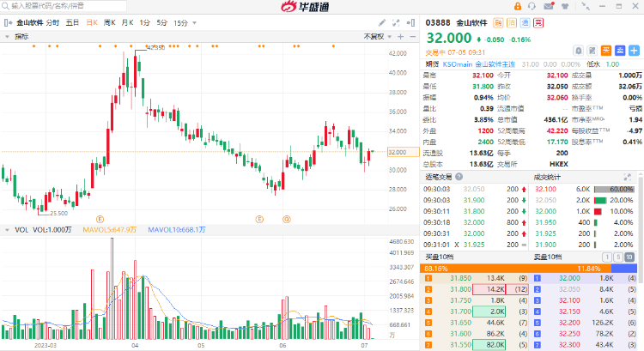Click the orange 88.16% bid ratio bar

(515, 269)
